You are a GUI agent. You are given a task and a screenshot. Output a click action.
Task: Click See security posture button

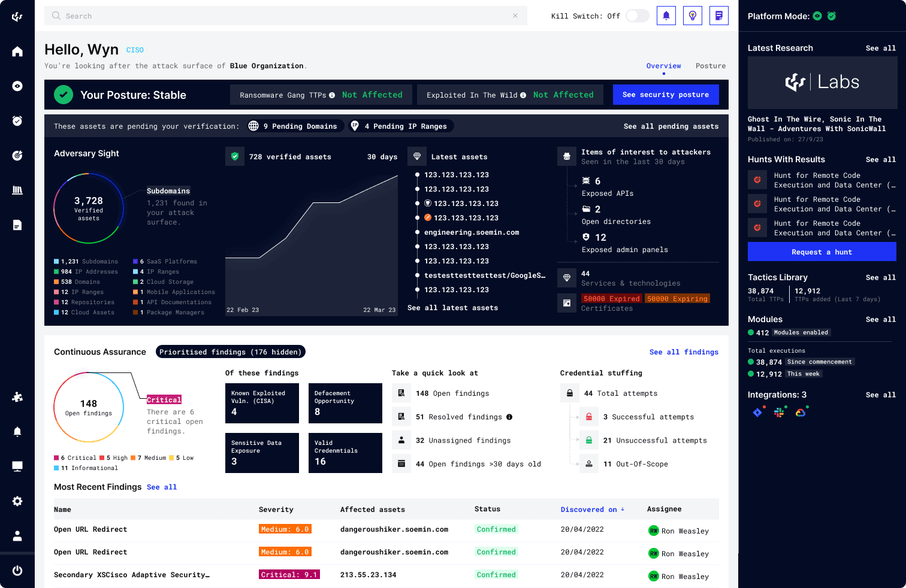coord(666,95)
